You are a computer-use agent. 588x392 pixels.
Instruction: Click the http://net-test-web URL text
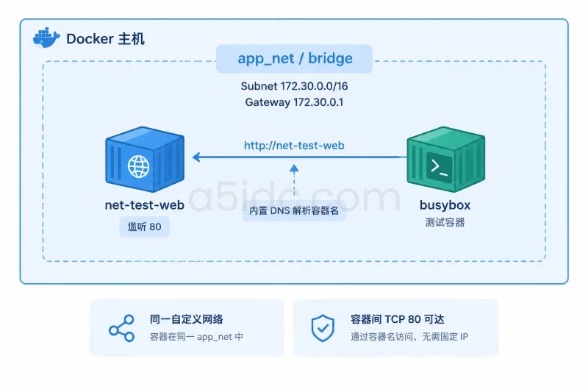click(294, 145)
